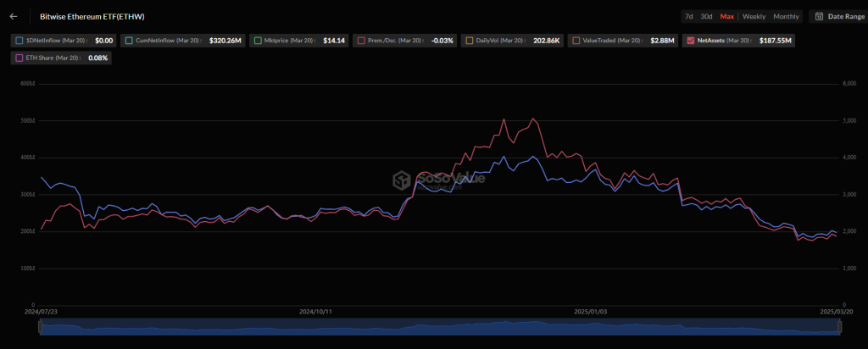This screenshot has height=349, width=868.
Task: Click the 300M left axis label
Action: tap(30, 195)
